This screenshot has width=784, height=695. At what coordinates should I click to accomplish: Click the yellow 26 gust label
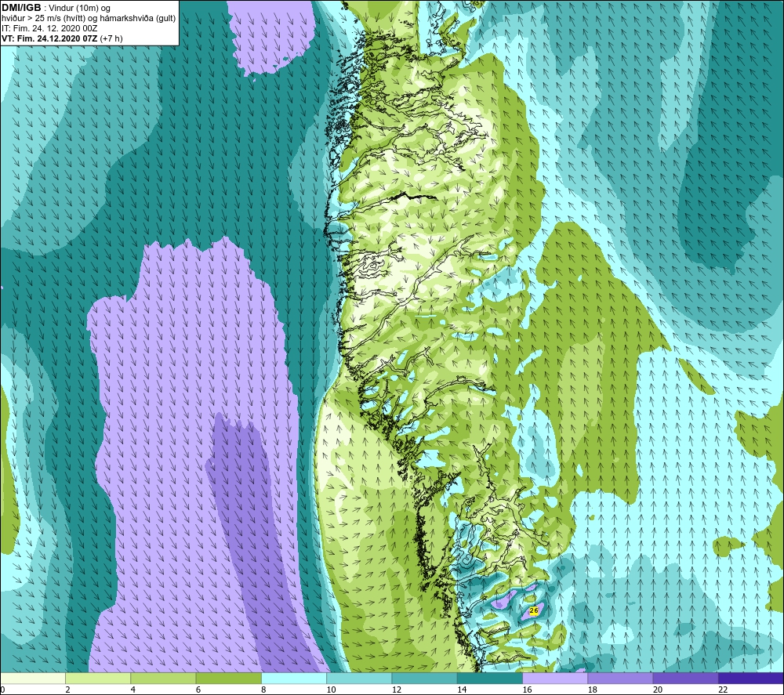[533, 610]
